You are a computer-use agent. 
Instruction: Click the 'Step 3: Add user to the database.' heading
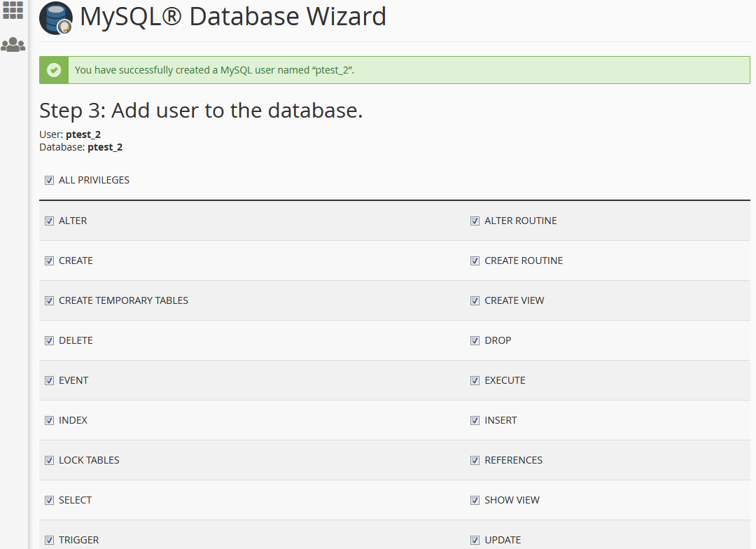201,111
